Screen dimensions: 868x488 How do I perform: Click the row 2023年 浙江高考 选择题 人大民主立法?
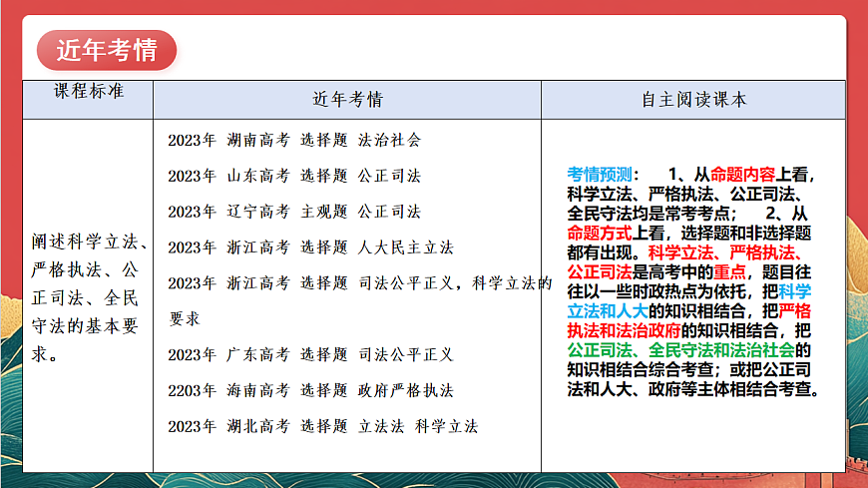pyautogui.click(x=310, y=247)
